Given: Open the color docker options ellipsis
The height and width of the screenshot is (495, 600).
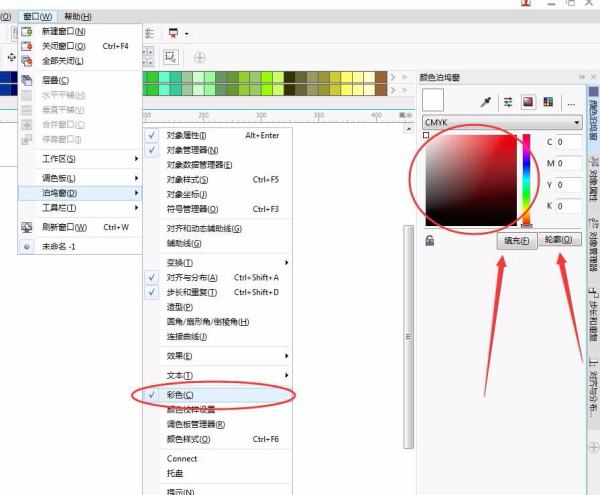Looking at the screenshot, I should pos(571,104).
